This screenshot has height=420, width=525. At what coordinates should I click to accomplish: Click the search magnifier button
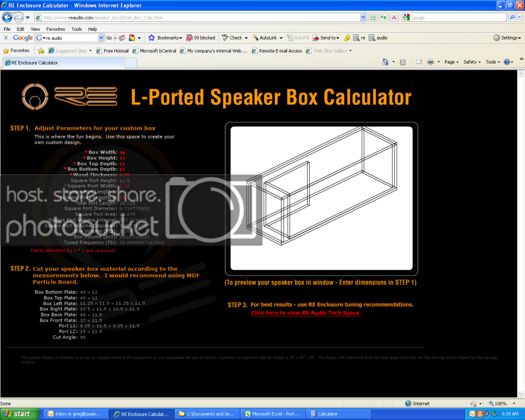[512, 17]
